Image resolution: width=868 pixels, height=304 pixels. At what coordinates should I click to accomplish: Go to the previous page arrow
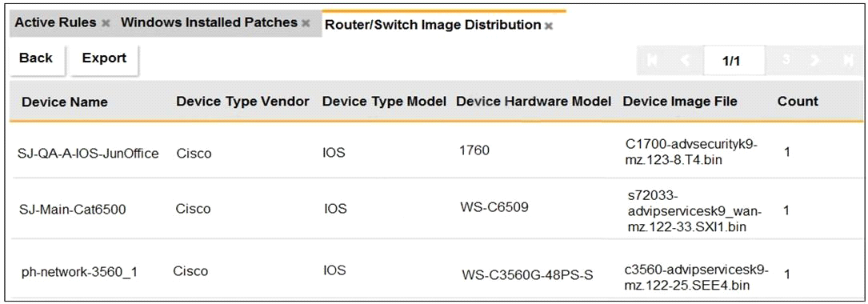(x=684, y=60)
